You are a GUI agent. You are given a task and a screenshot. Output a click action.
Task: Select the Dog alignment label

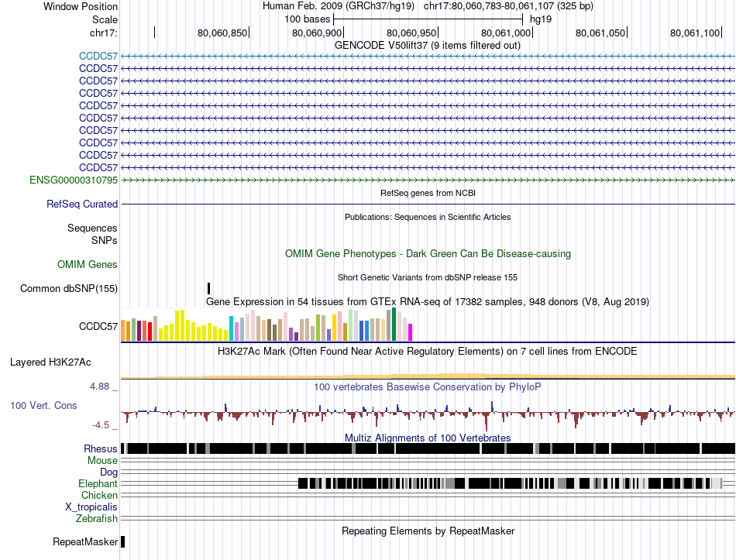click(x=108, y=472)
